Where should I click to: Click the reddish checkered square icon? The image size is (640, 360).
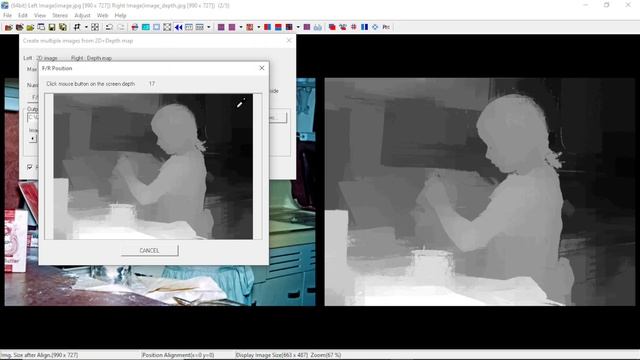(x=250, y=27)
